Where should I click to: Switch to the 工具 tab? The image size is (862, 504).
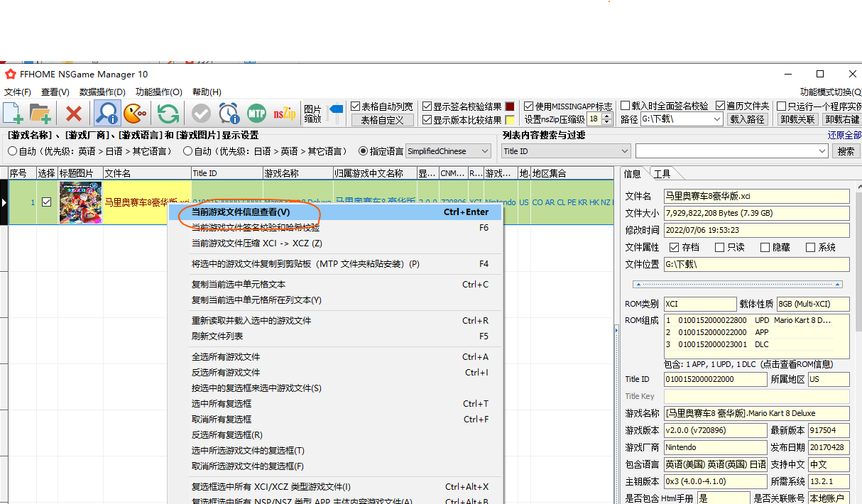pyautogui.click(x=662, y=174)
